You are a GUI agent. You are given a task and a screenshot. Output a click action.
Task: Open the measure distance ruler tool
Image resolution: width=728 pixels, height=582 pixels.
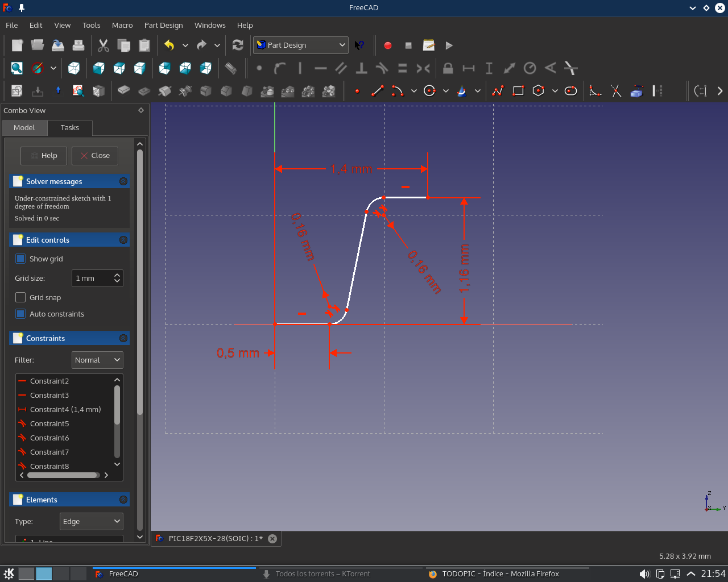(x=230, y=68)
